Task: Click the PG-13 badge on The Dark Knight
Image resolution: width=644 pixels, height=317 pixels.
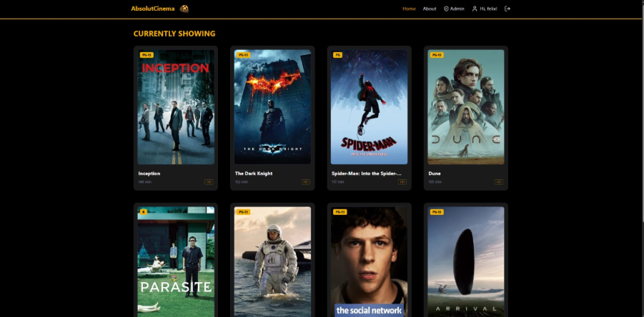Action: point(244,55)
